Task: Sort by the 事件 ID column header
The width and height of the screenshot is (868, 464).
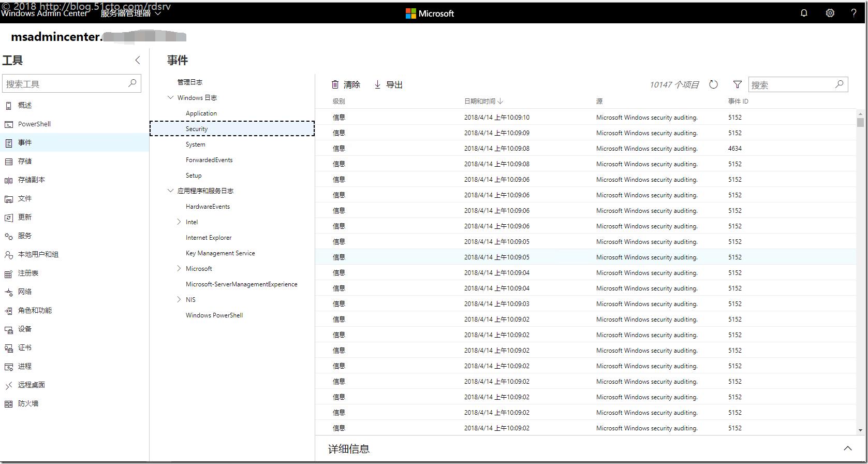Action: (x=738, y=102)
